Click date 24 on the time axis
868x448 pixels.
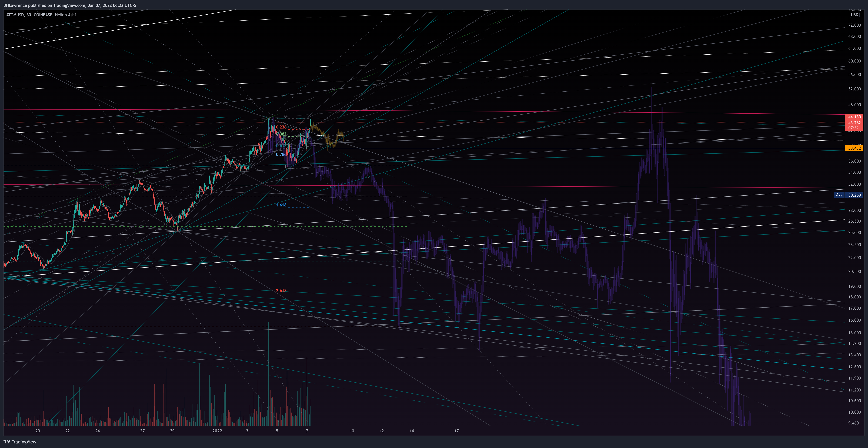point(97,431)
